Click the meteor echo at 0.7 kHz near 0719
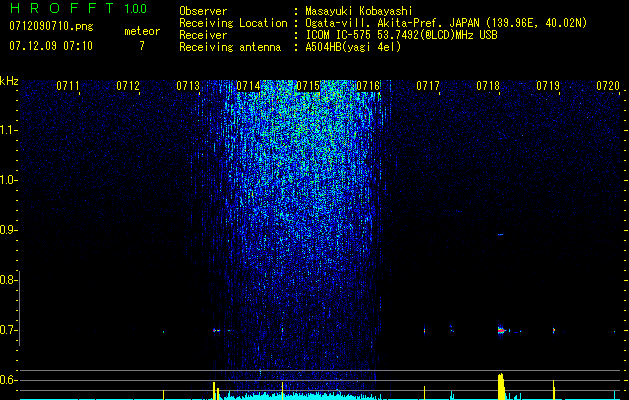The image size is (629, 400). coord(554,331)
